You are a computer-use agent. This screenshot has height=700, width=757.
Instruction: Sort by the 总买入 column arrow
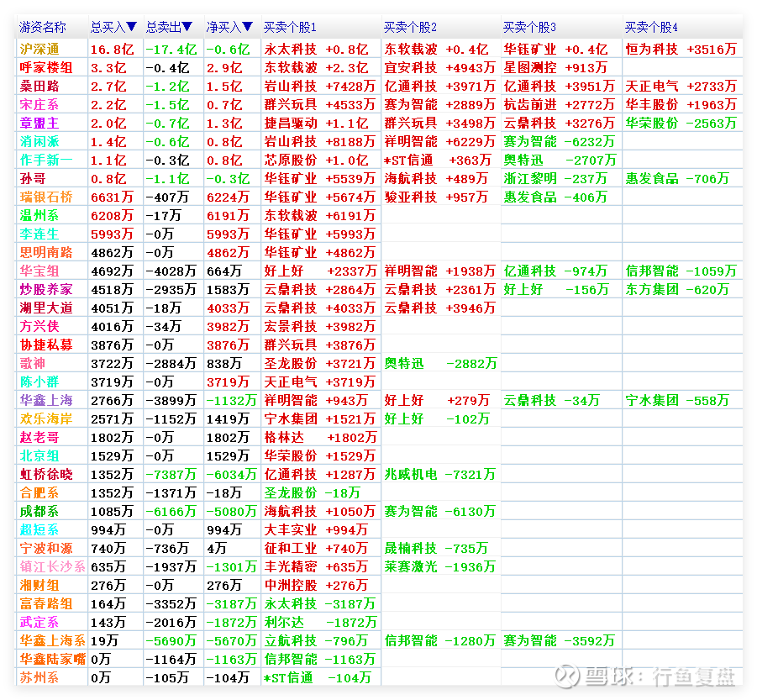pos(132,28)
